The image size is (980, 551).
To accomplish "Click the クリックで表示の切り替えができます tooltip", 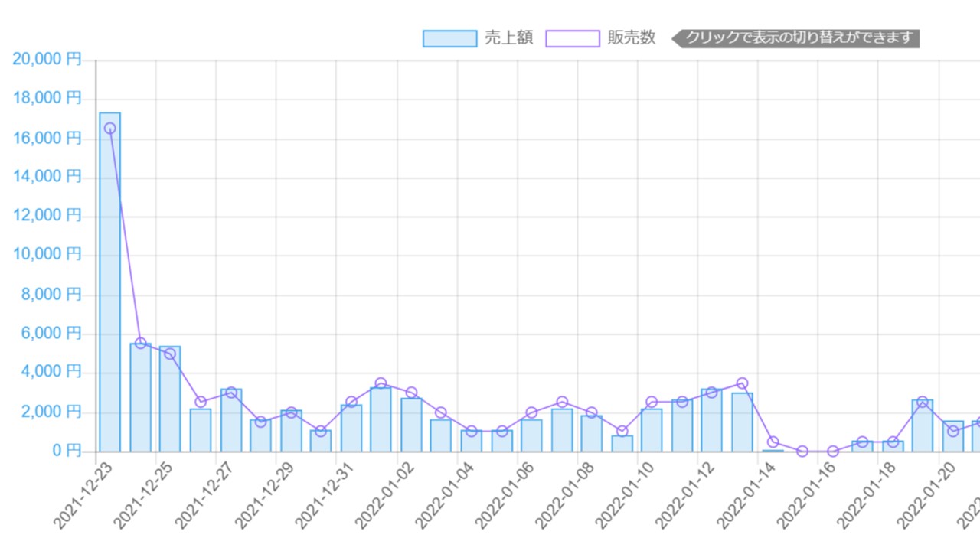I will 795,37.
